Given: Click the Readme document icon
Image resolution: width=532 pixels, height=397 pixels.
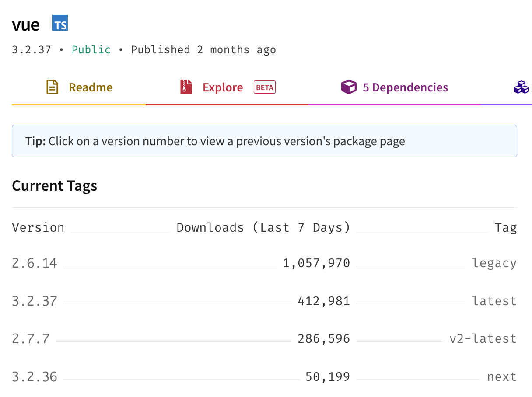Looking at the screenshot, I should point(52,87).
